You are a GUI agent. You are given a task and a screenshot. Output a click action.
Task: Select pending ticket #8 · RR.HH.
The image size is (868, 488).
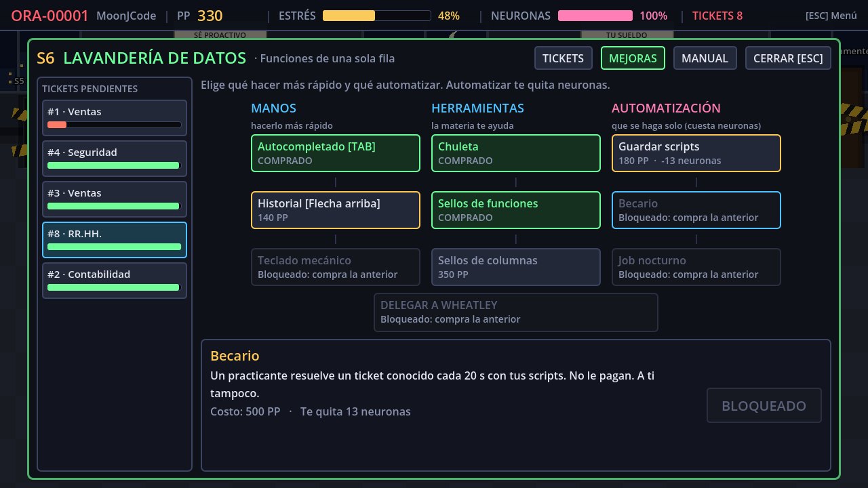pos(115,240)
